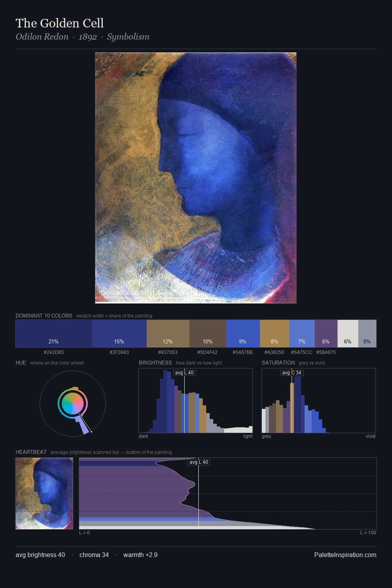Click 'swatch width = share of the painting' caption

coord(114,316)
